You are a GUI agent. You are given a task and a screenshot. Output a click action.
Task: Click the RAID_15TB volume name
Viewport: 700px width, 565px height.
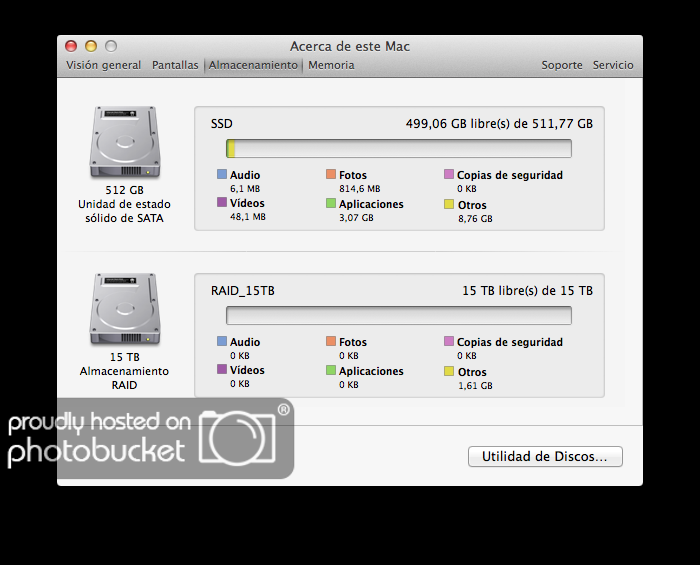tap(242, 291)
